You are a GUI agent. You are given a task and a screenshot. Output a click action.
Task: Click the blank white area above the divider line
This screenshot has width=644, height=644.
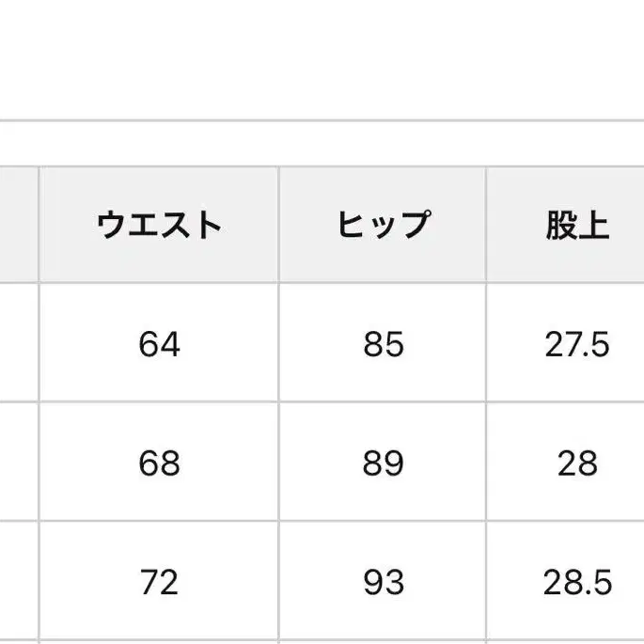click(x=322, y=56)
